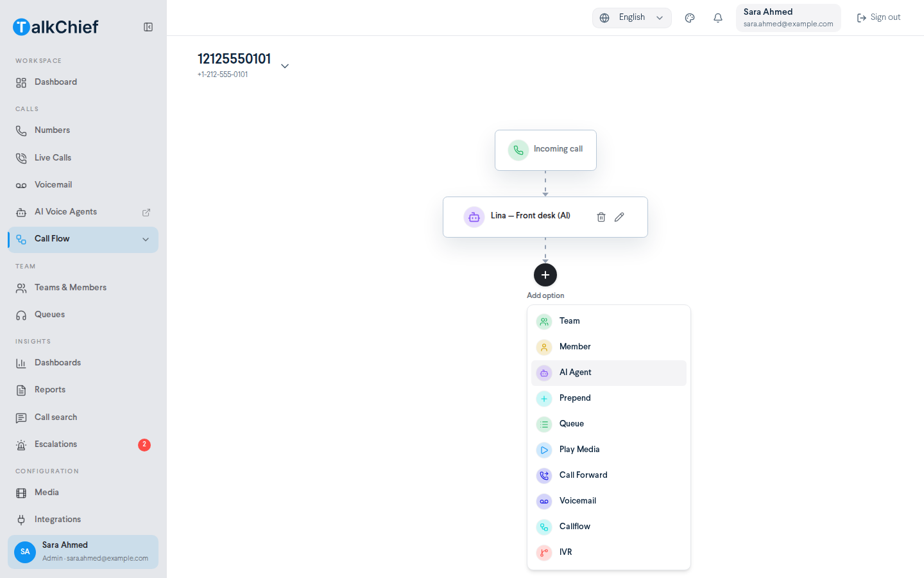The width and height of the screenshot is (924, 578).
Task: Choose Call Forward option
Action: coord(609,475)
